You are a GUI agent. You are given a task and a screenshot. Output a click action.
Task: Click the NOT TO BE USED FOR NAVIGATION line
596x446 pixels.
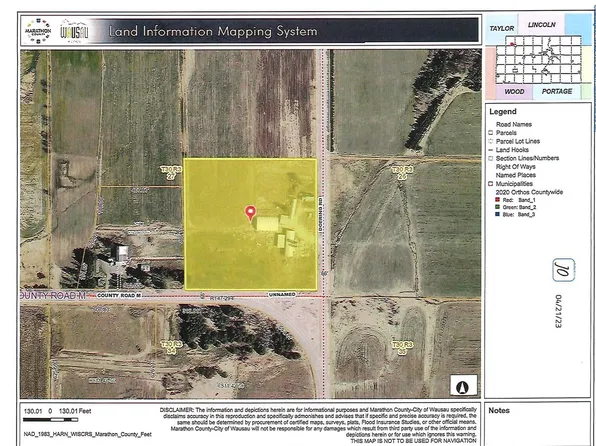pos(413,440)
